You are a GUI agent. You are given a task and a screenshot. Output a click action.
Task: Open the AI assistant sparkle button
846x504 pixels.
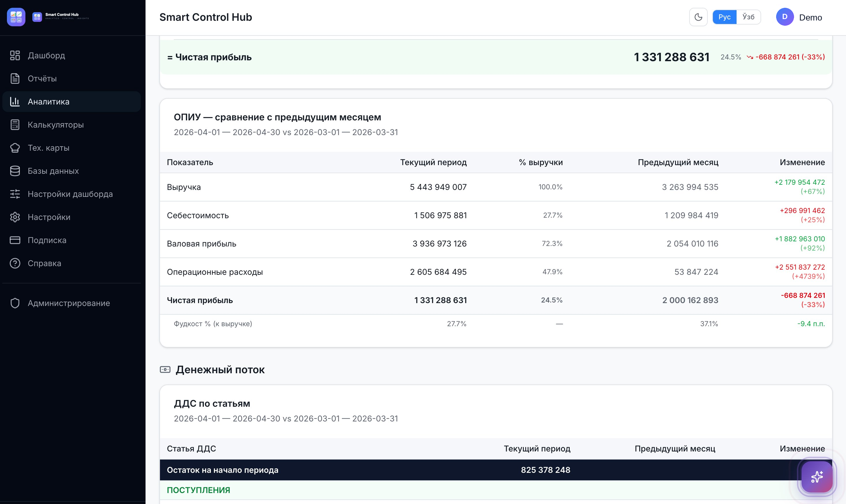point(817,477)
